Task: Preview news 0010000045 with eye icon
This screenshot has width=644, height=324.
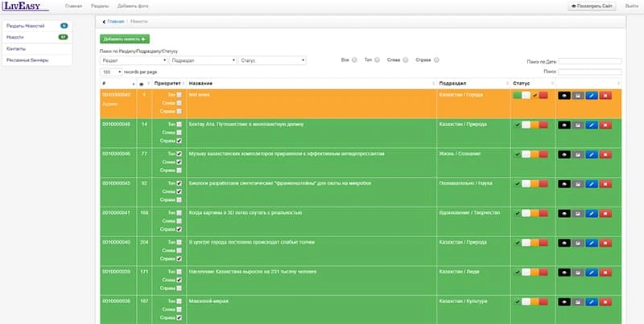Action: click(x=564, y=184)
